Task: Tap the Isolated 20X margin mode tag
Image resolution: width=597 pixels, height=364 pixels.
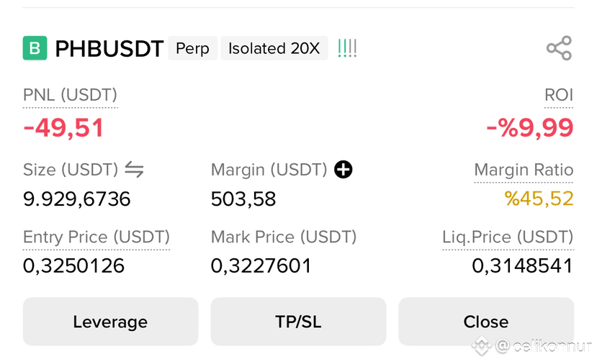Action: tap(274, 48)
